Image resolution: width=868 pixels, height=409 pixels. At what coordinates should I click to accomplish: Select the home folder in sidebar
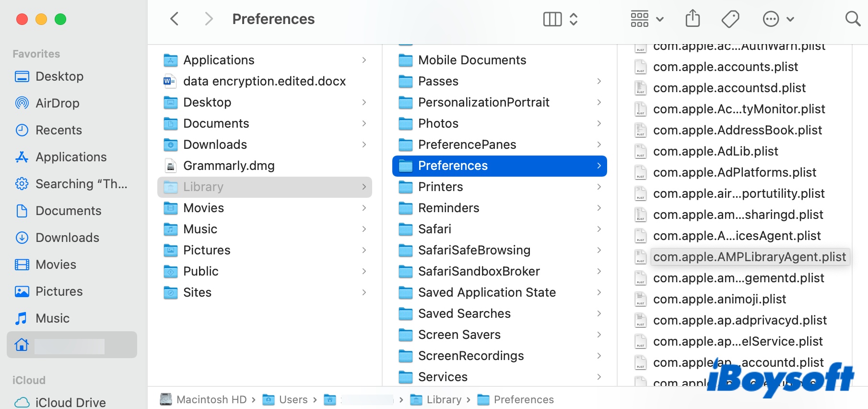point(71,345)
